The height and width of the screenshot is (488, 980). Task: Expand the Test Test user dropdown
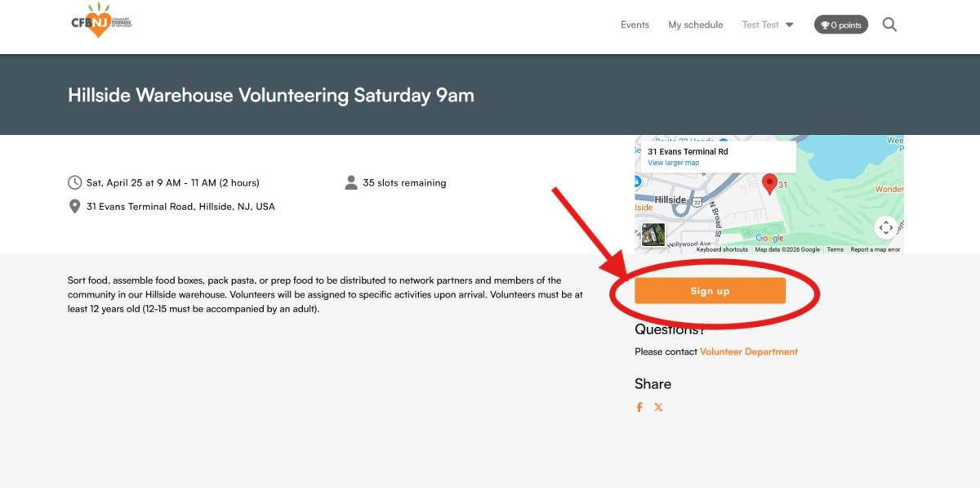tap(768, 25)
